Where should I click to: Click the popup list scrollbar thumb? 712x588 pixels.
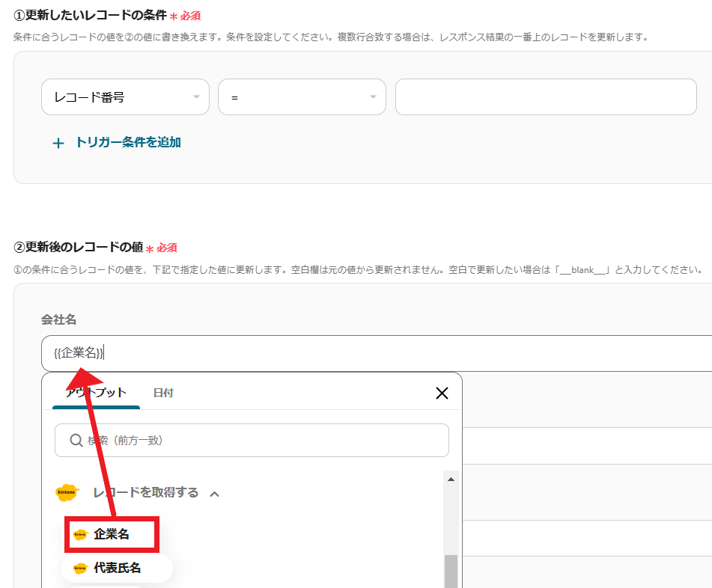[451, 572]
